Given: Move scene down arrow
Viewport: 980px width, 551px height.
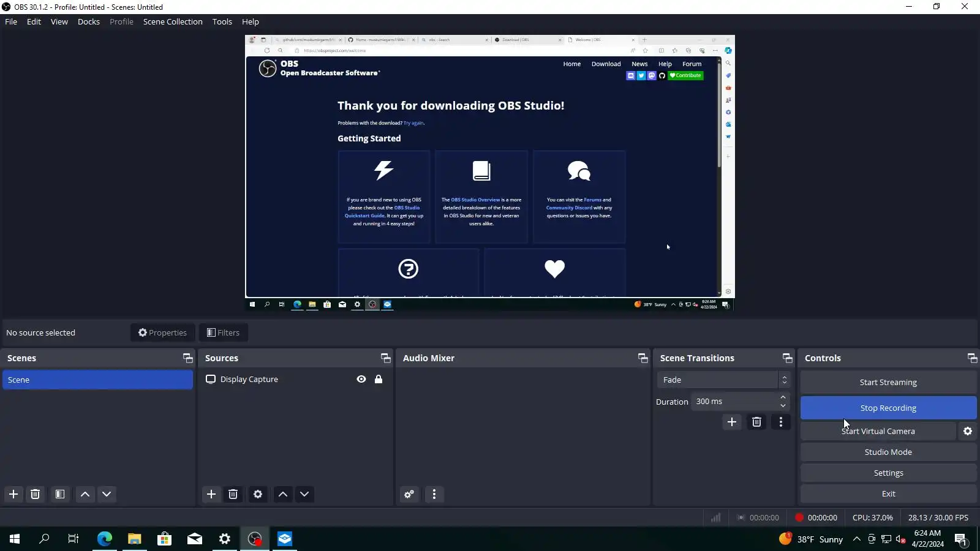Looking at the screenshot, I should coord(107,494).
